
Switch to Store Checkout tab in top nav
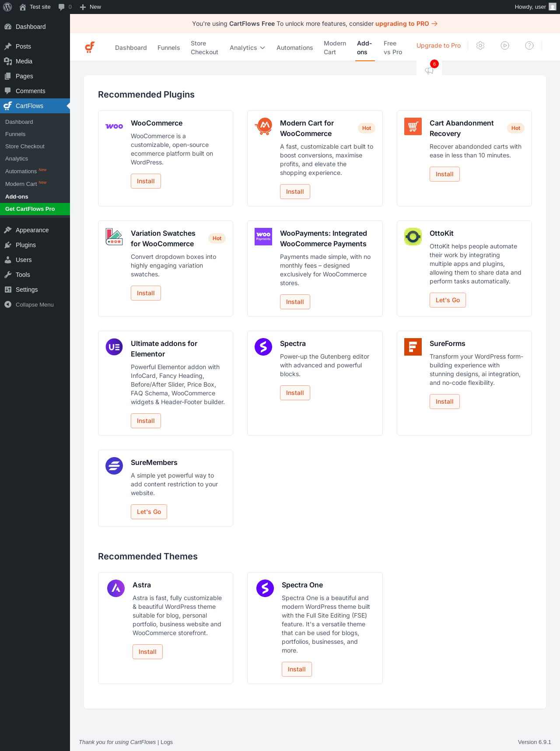[204, 48]
